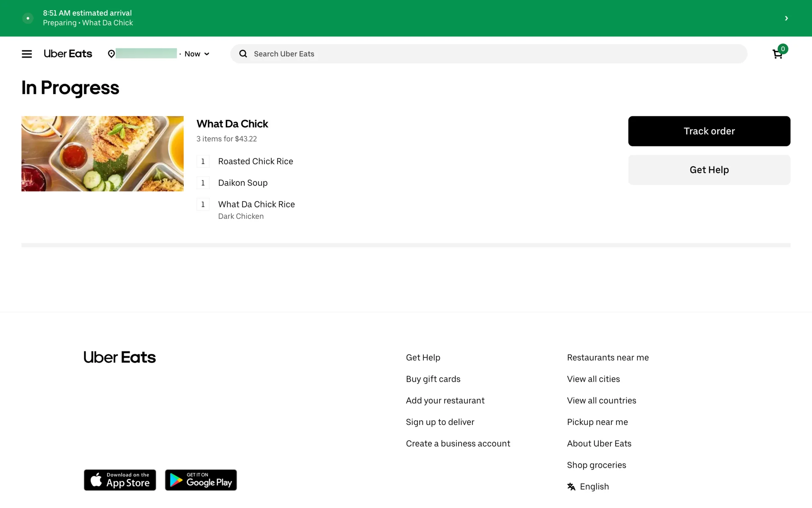
Task: Open the What Da Chick food thumbnail
Action: (102, 154)
